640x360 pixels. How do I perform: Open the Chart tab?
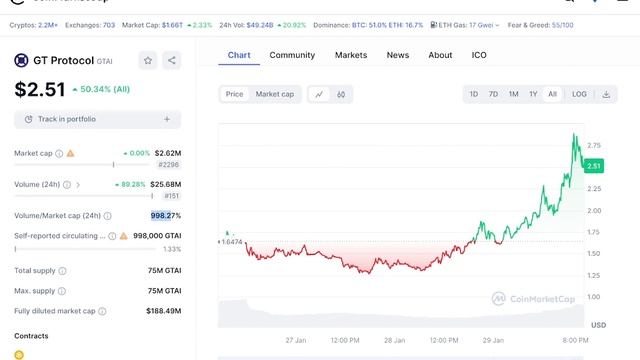239,55
